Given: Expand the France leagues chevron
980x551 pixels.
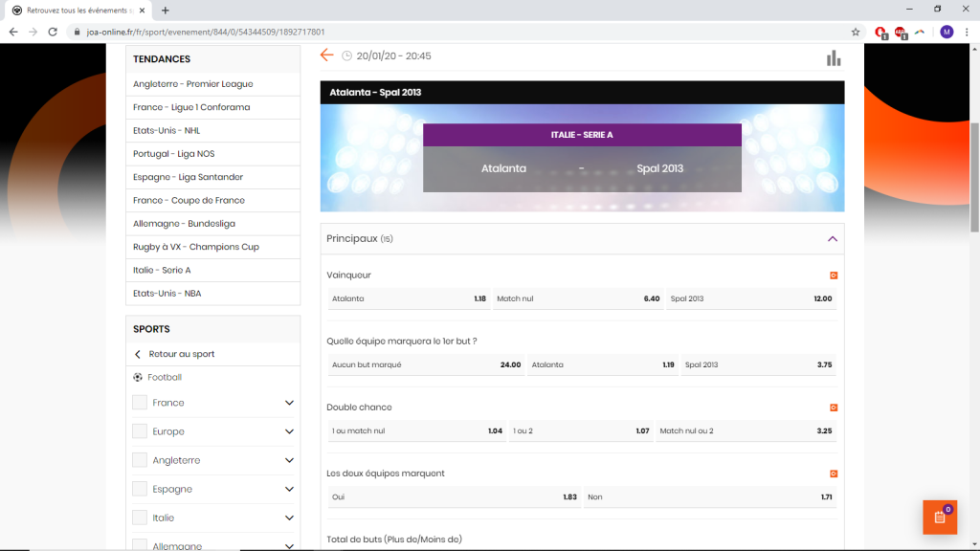Looking at the screenshot, I should (x=289, y=403).
